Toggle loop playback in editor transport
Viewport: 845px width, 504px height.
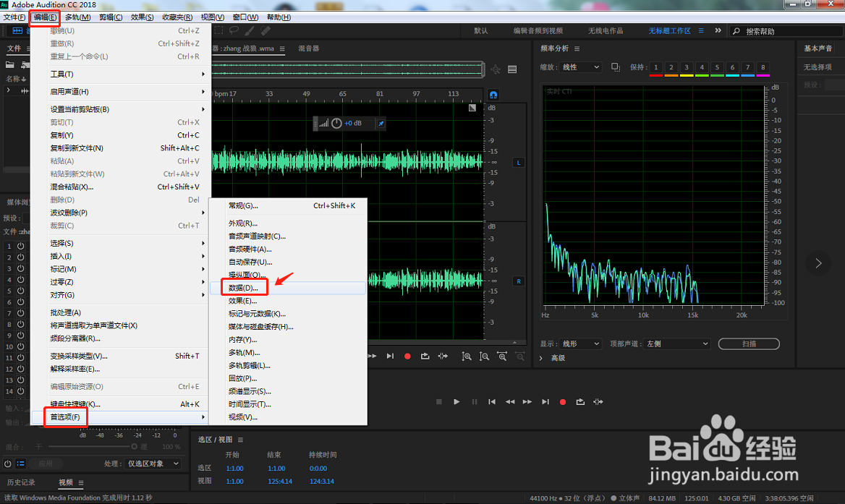(425, 356)
